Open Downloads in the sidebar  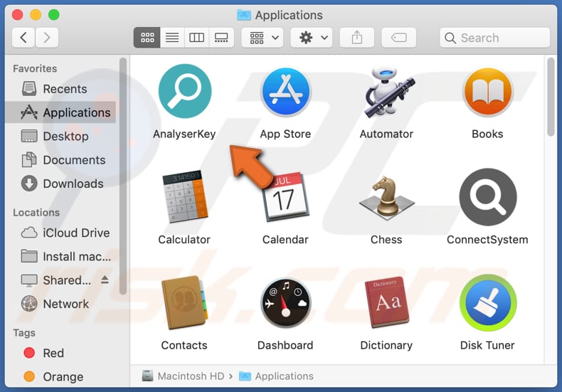pyautogui.click(x=60, y=184)
